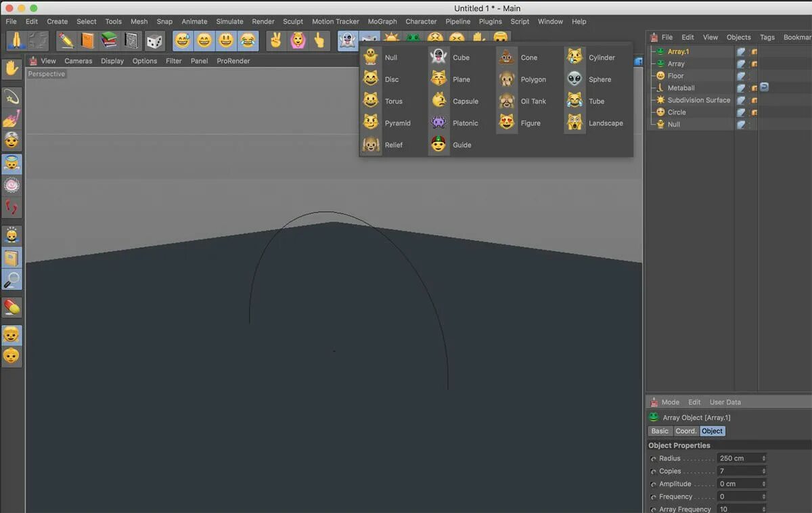
Task: Click the Copies field stepper arrows
Action: [x=764, y=471]
